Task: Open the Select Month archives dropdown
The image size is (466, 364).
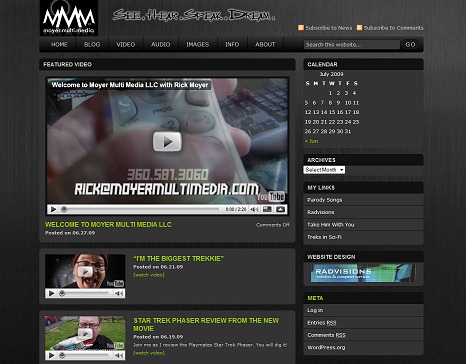Action: 324,170
